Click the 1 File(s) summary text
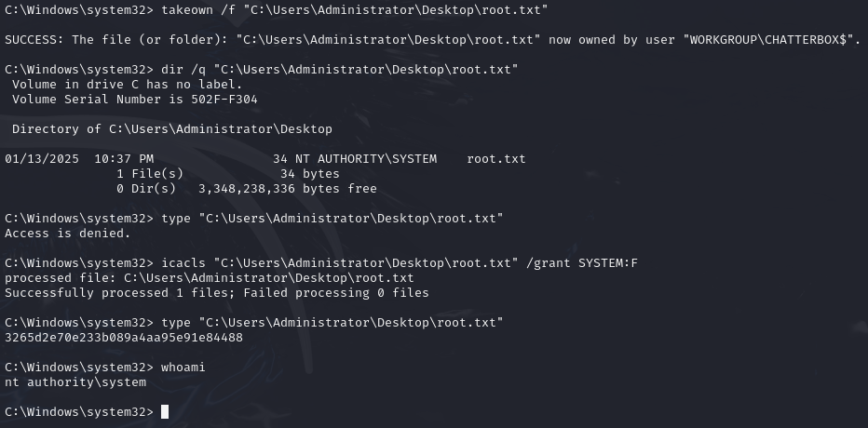 tap(149, 173)
